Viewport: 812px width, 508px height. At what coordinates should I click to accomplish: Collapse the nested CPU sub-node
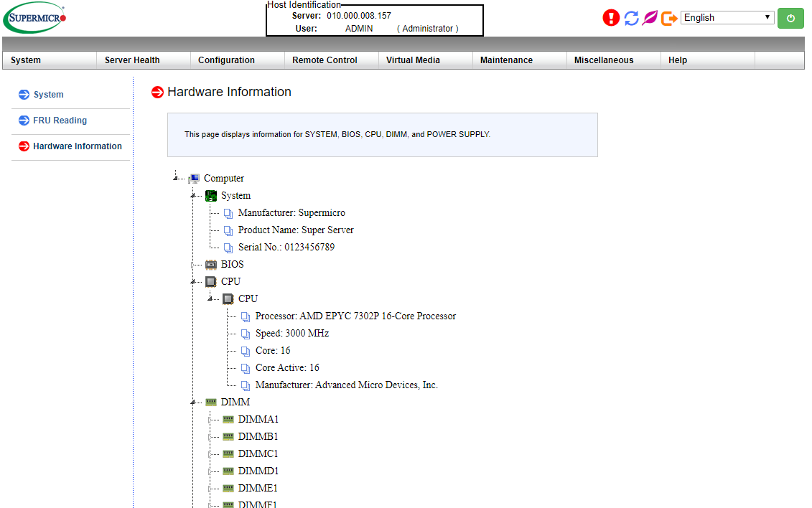210,299
